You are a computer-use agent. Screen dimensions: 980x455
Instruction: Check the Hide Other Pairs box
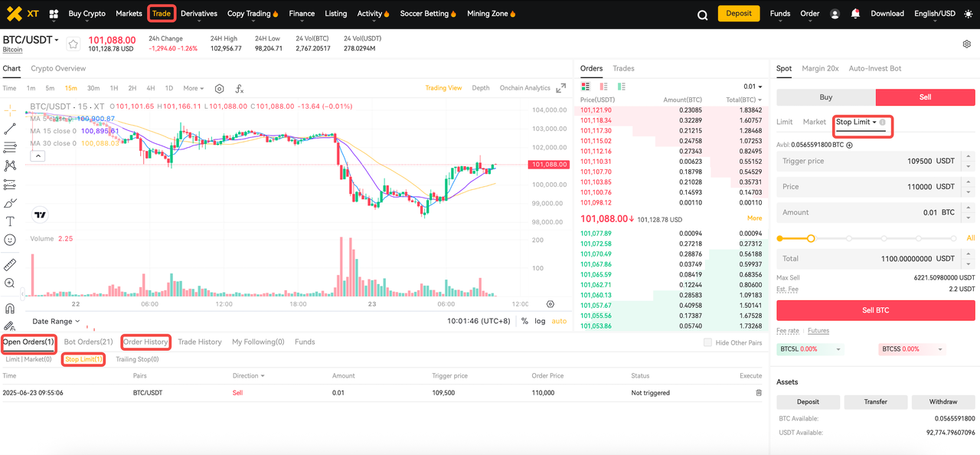pyautogui.click(x=707, y=342)
